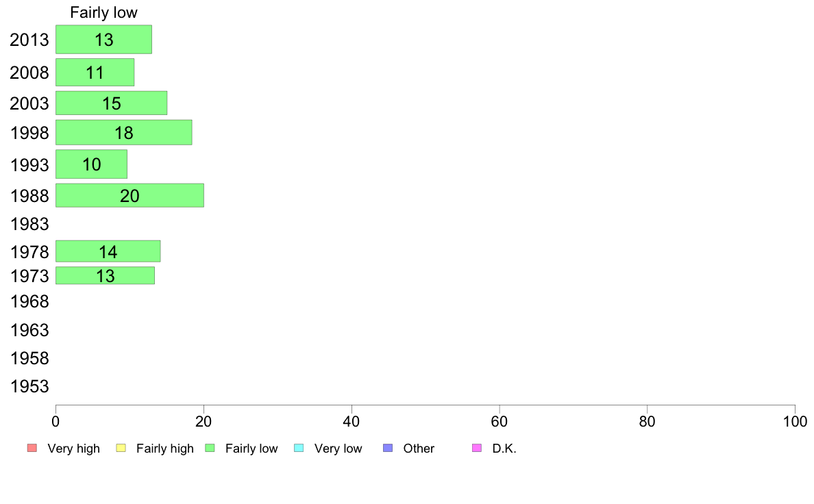This screenshot has height=504, width=814.
Task: Click the Very low legend text
Action: click(338, 449)
